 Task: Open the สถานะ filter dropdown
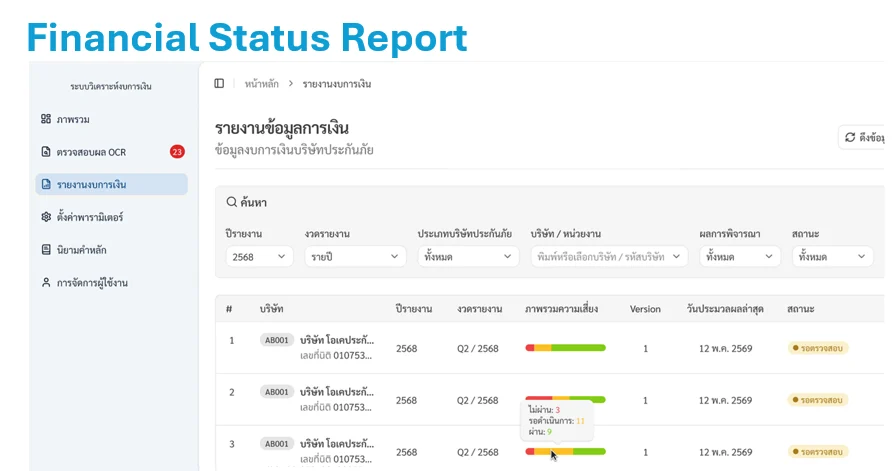click(x=832, y=257)
